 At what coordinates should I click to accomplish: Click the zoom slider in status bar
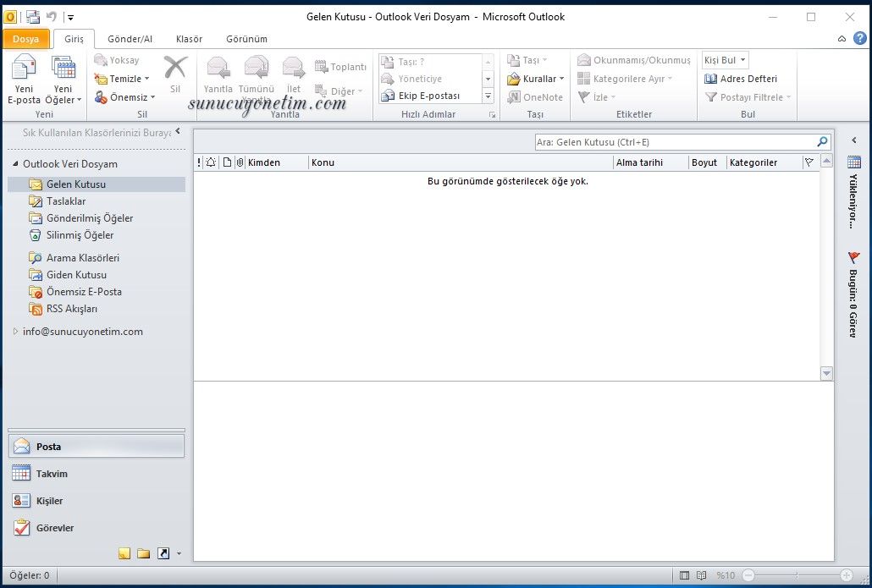pyautogui.click(x=796, y=576)
